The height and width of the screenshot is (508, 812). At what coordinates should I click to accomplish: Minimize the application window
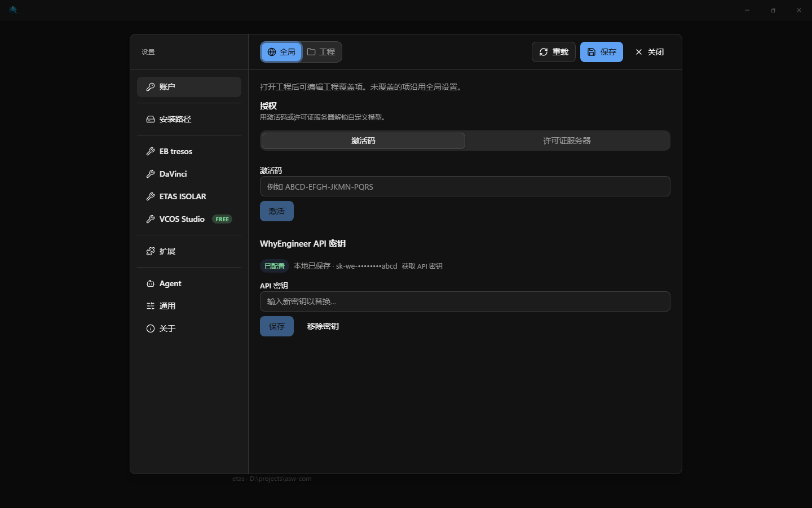(x=747, y=10)
